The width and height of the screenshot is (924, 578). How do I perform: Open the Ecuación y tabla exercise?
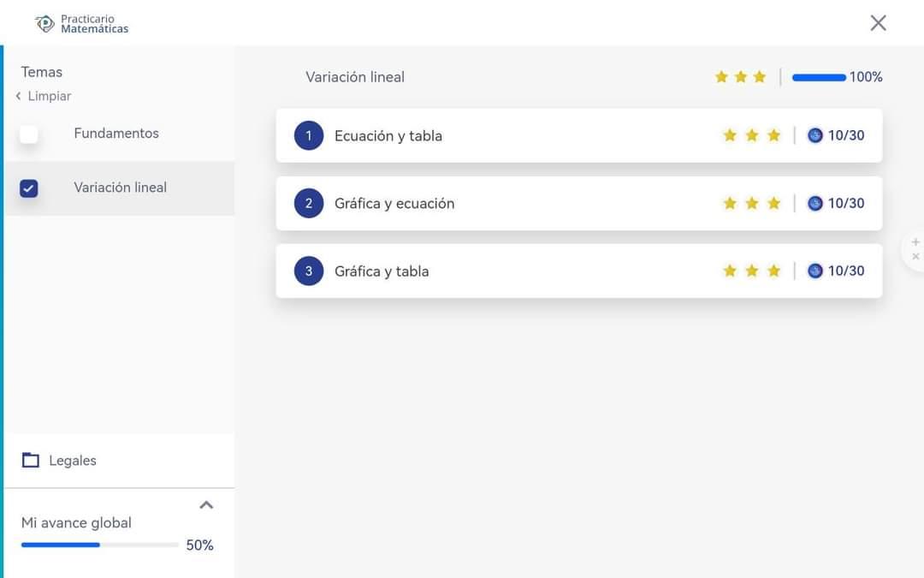click(388, 136)
